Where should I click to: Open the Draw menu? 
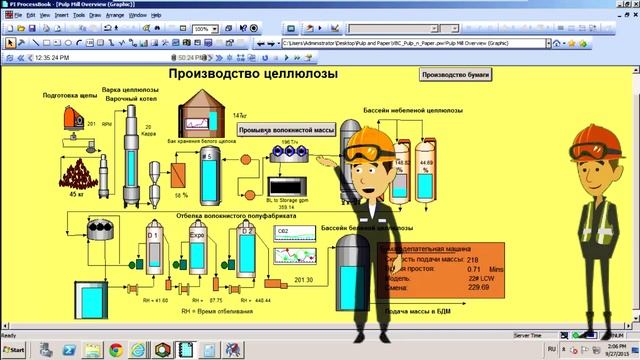click(x=95, y=15)
